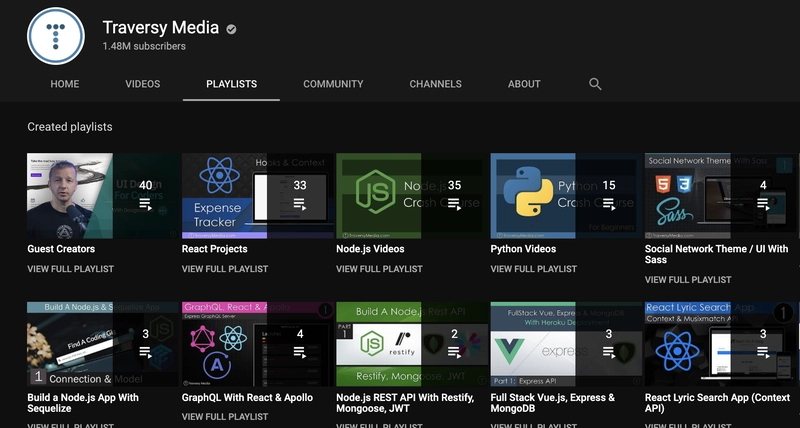Open React Lyric Search App (Context API) title
800x428 pixels.
717,403
